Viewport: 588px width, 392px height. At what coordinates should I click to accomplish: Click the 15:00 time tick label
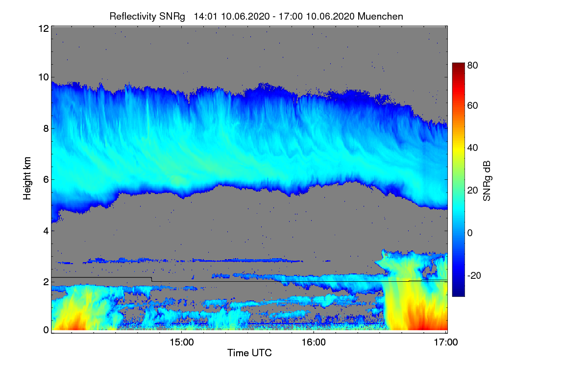(x=181, y=342)
